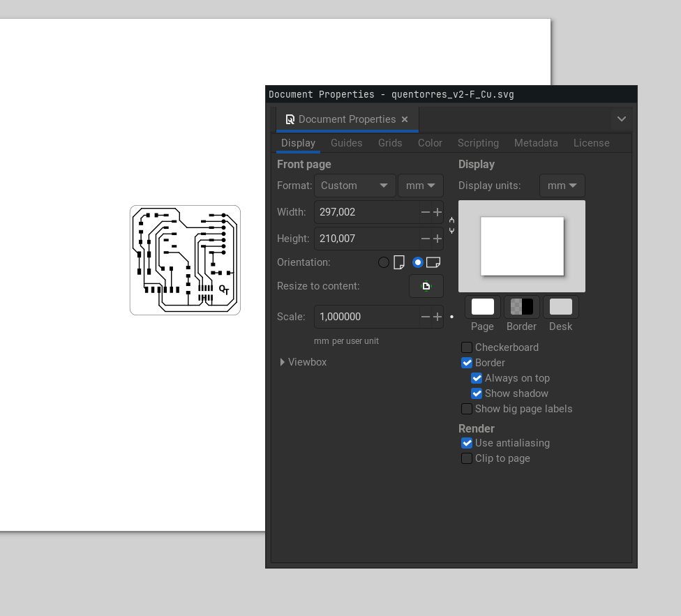Switch to the Guides tab
681x616 pixels.
click(x=346, y=143)
